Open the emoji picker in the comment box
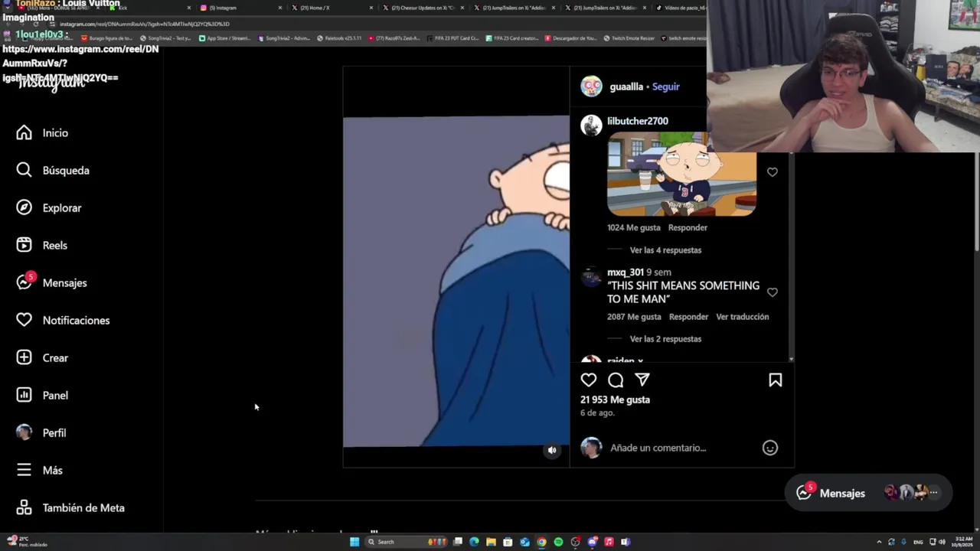The image size is (980, 551). point(770,448)
